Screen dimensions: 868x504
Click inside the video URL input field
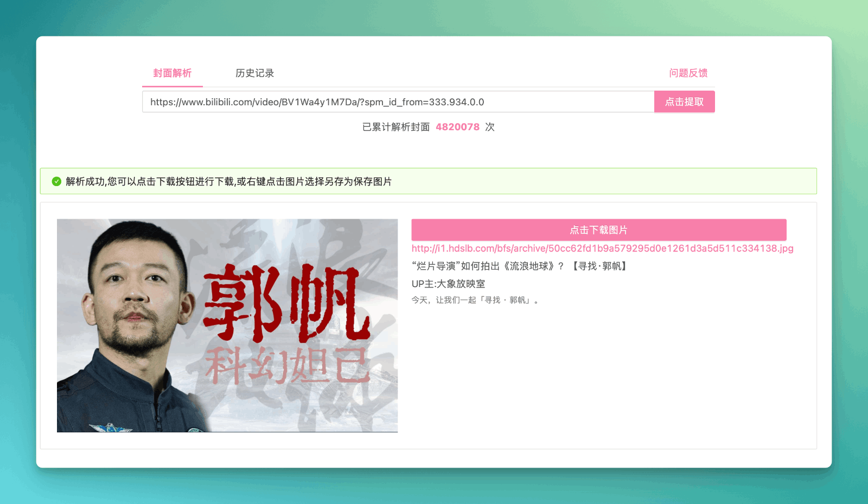point(380,101)
